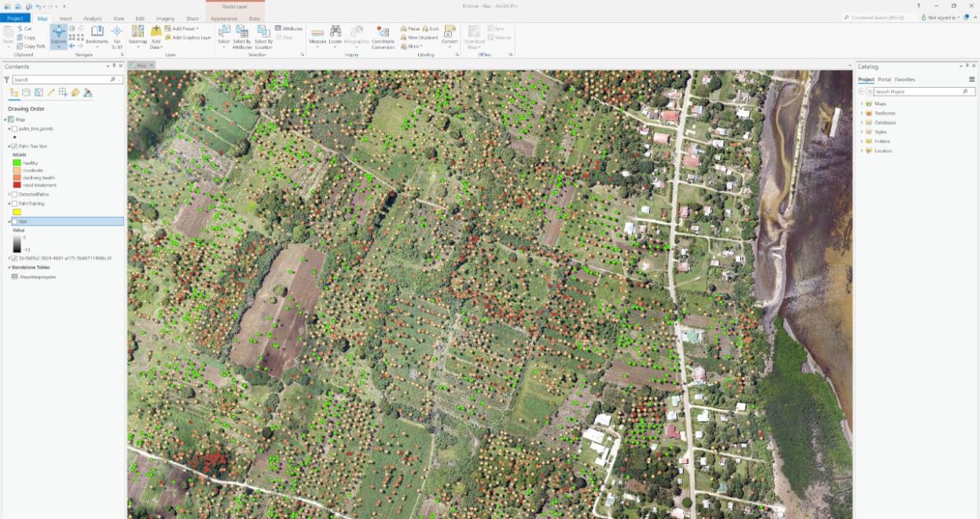This screenshot has width=980, height=519.
Task: Click the Pause labeling button
Action: click(410, 28)
